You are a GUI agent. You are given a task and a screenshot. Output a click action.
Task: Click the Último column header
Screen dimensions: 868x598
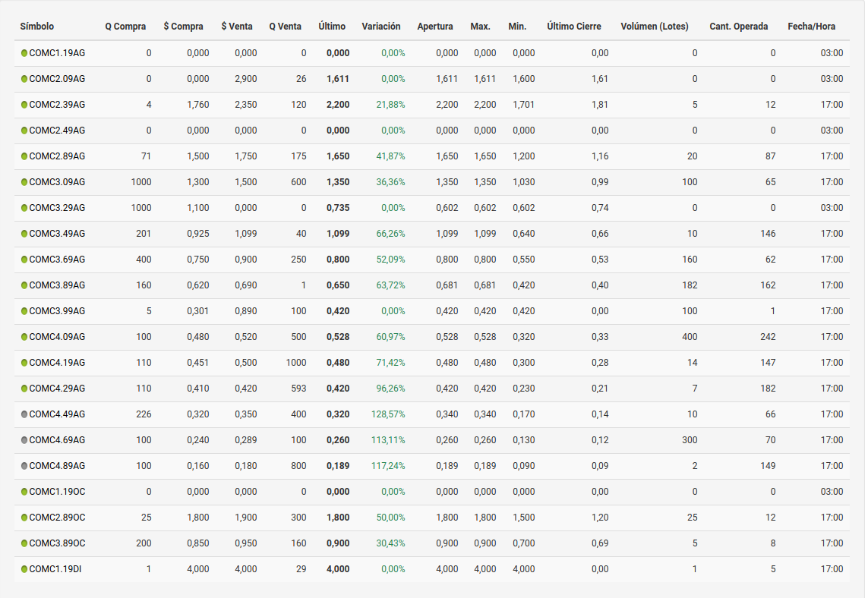[332, 27]
